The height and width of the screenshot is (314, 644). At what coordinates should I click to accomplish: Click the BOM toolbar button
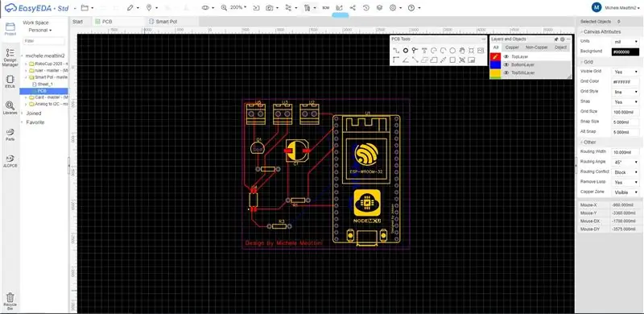pyautogui.click(x=326, y=8)
